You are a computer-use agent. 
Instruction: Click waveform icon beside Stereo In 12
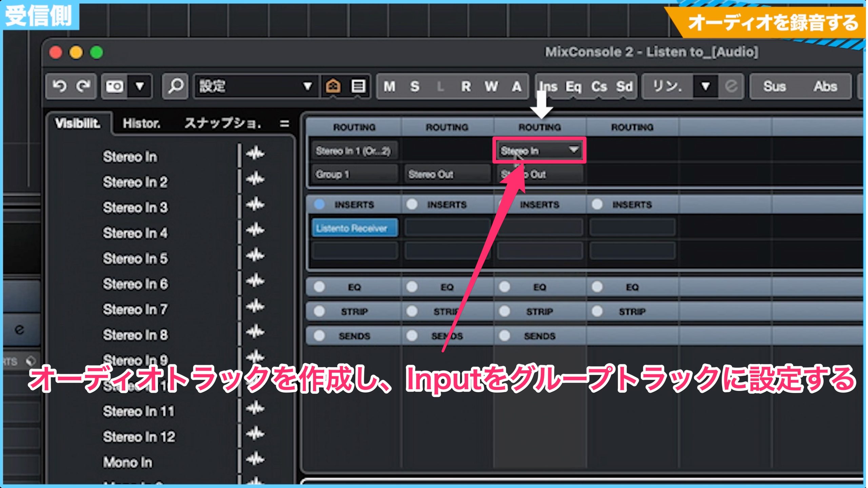click(255, 434)
